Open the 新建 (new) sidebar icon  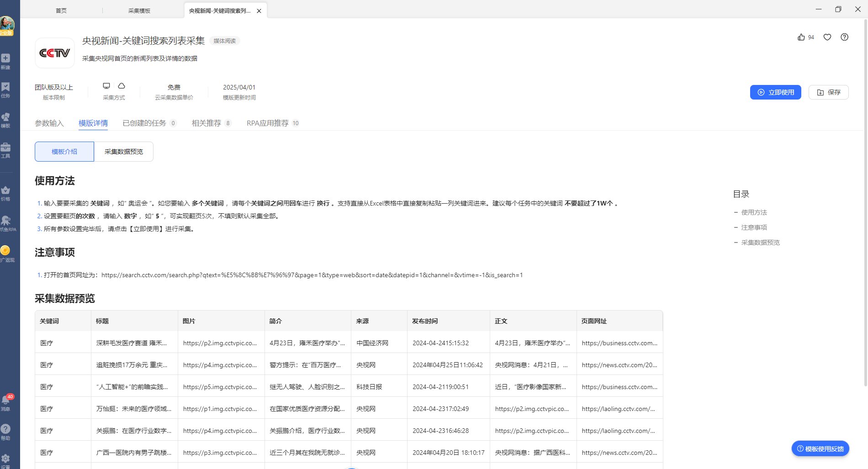(x=5, y=61)
